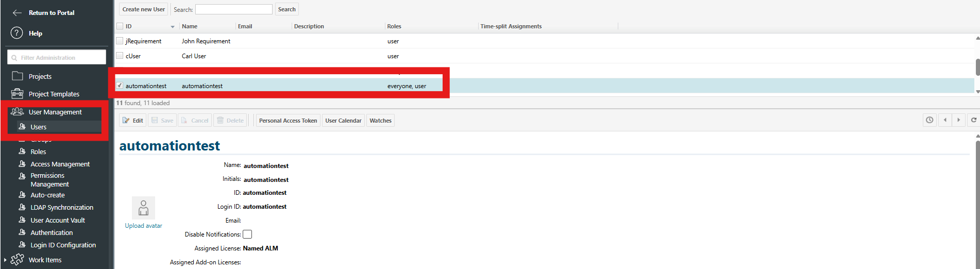Click the Project Templates icon
The width and height of the screenshot is (980, 269).
[18, 94]
